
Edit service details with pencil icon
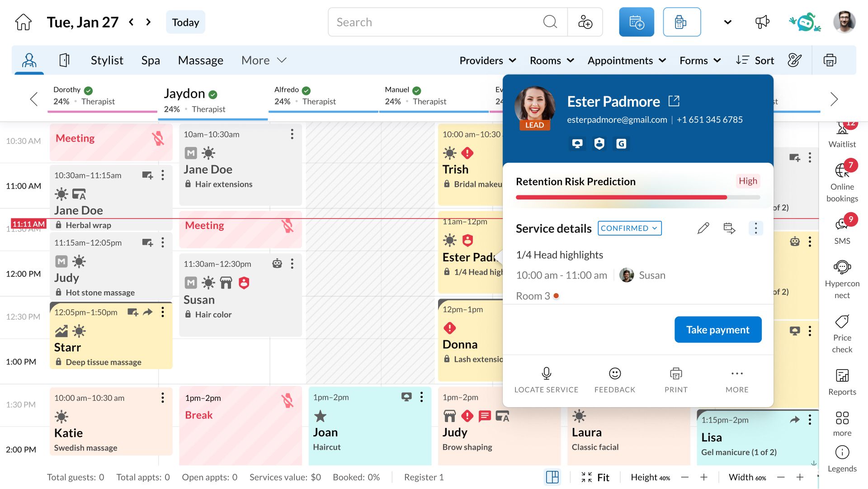click(x=703, y=228)
